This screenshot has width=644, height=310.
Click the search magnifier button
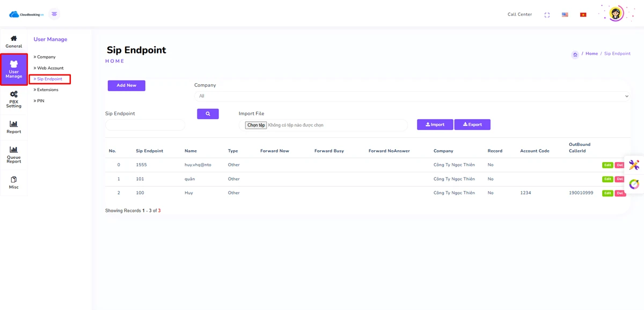point(208,114)
